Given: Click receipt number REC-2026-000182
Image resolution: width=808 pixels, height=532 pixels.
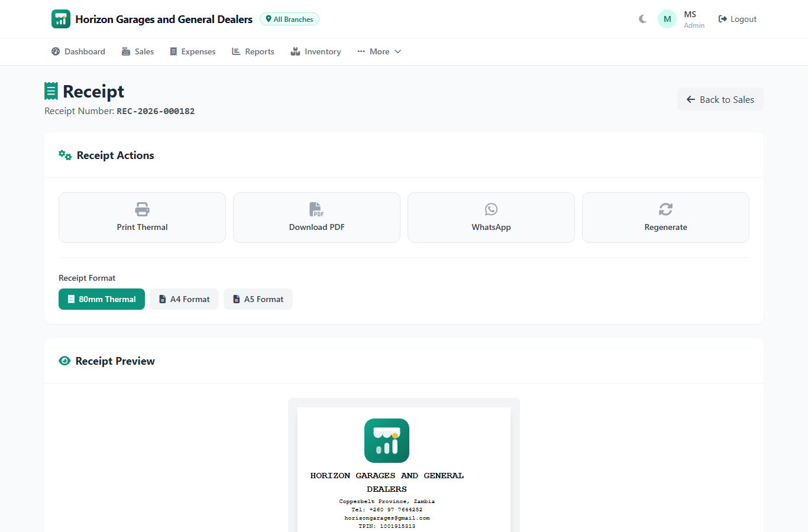Looking at the screenshot, I should pyautogui.click(x=156, y=111).
